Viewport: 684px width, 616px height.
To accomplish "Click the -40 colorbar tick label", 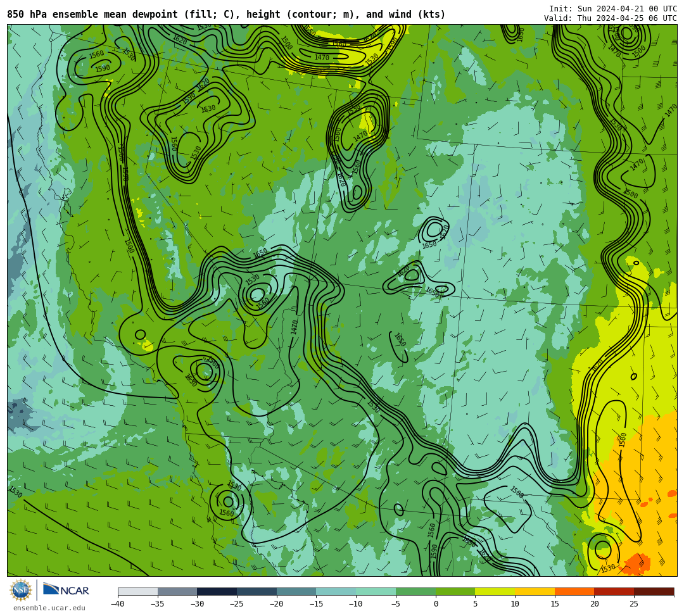I will 117,604.
